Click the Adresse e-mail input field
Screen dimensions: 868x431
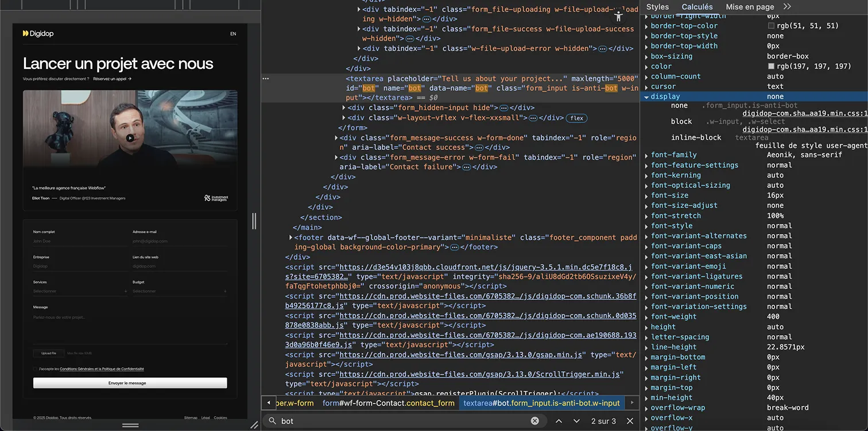coord(180,241)
